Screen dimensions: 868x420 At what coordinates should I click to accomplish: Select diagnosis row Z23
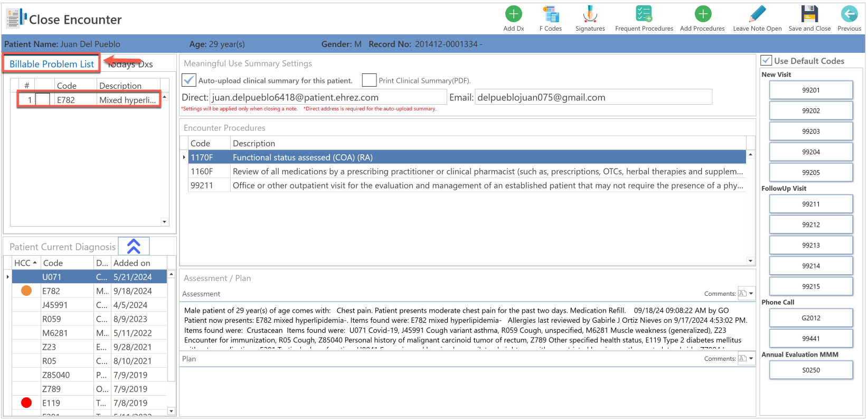tap(89, 347)
